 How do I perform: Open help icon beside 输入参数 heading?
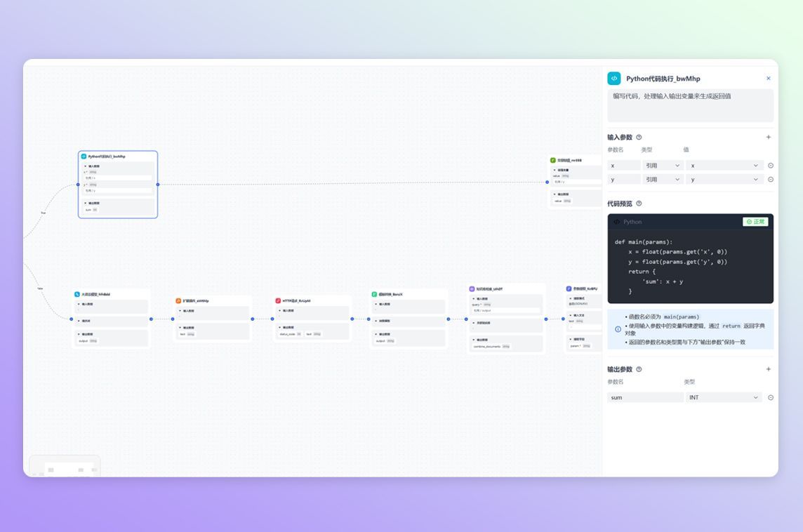tap(639, 138)
